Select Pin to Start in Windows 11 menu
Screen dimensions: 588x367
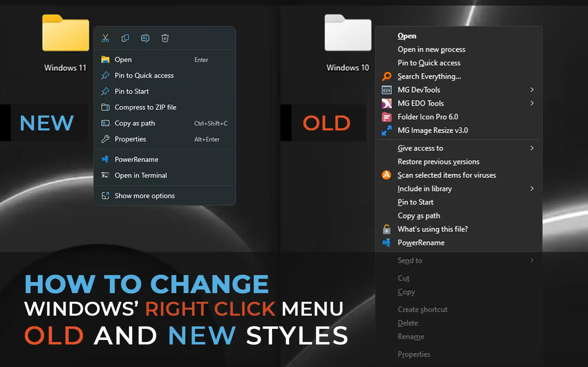coord(165,91)
